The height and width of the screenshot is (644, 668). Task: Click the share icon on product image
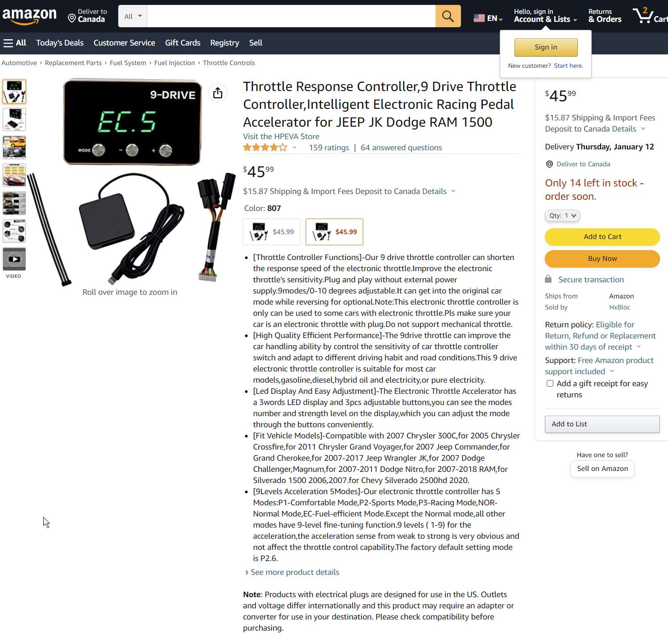[x=218, y=93]
